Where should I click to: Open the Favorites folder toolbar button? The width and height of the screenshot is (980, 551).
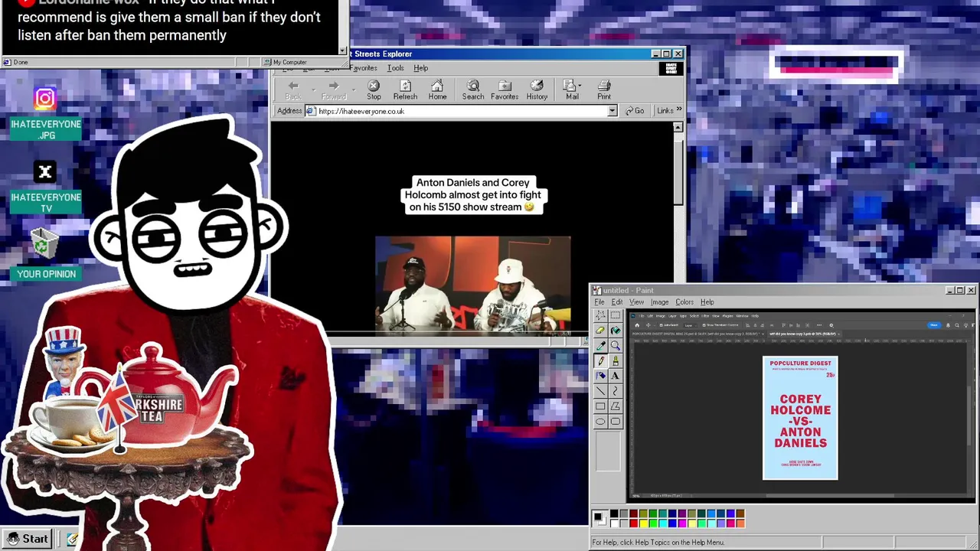pos(505,90)
